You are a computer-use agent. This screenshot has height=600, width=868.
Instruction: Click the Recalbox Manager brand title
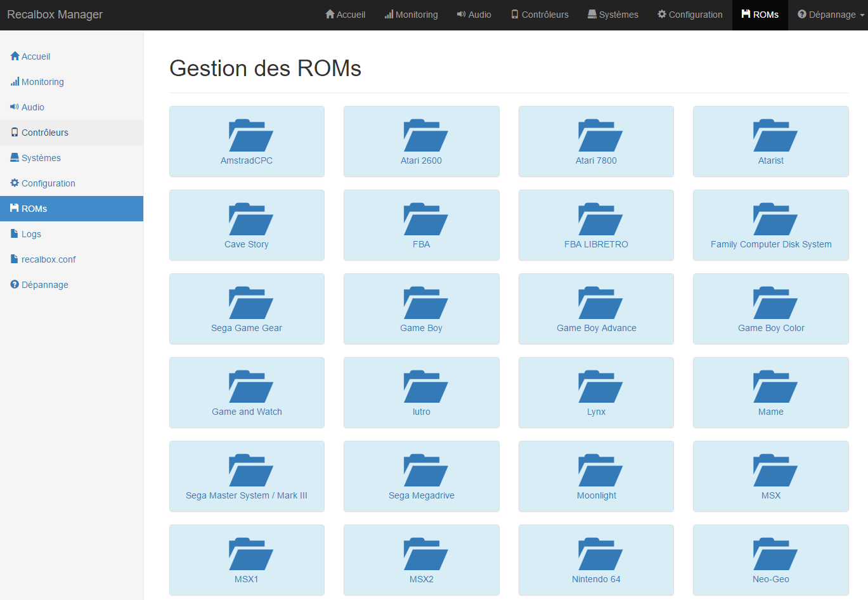(55, 15)
